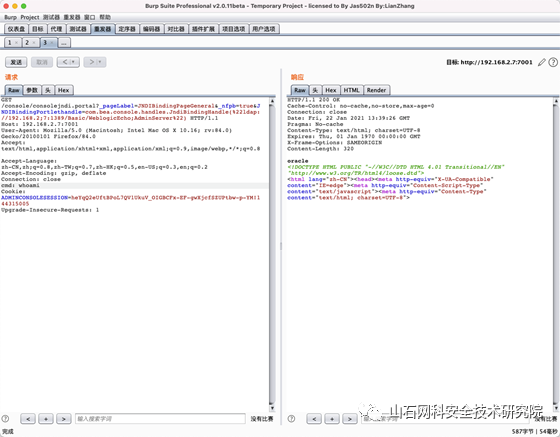Go to the next search match in the response
The width and height of the screenshot is (560, 437).
(350, 419)
